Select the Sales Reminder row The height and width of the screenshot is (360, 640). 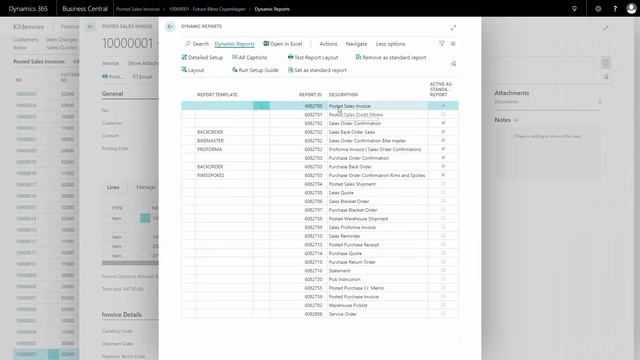coord(320,236)
